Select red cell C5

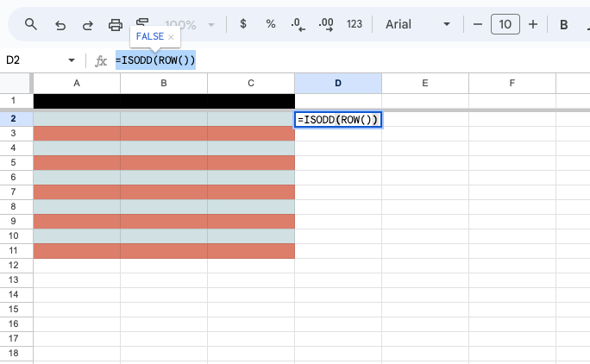[251, 163]
